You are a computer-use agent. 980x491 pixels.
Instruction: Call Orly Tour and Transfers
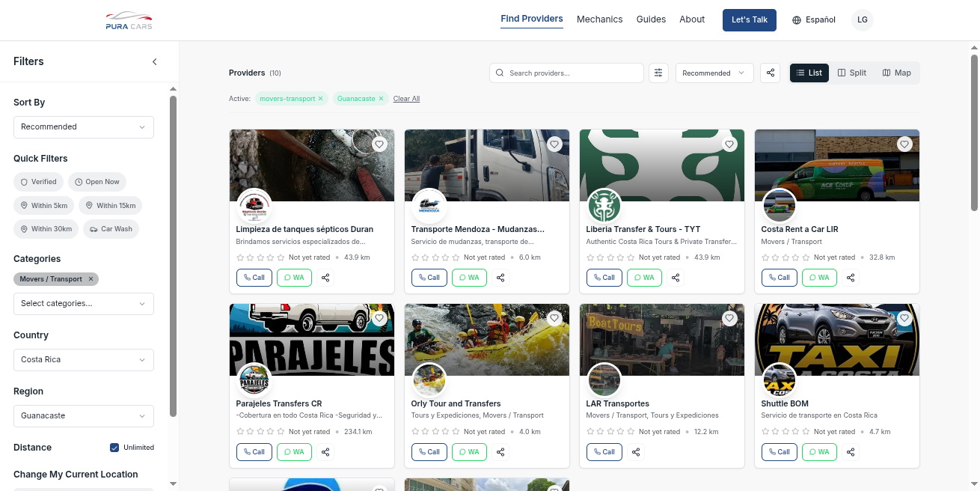(429, 452)
